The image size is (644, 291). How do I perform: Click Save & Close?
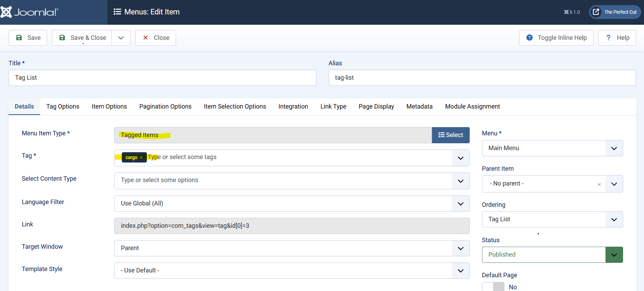click(x=82, y=38)
